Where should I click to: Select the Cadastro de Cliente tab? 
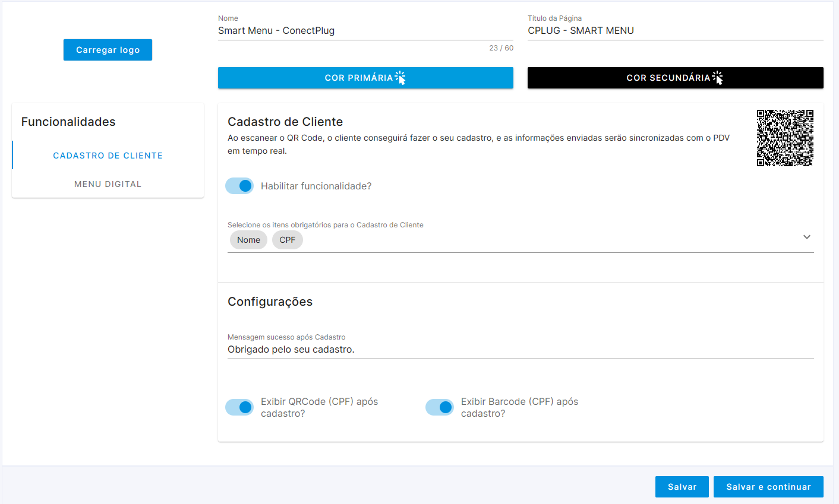pyautogui.click(x=108, y=156)
